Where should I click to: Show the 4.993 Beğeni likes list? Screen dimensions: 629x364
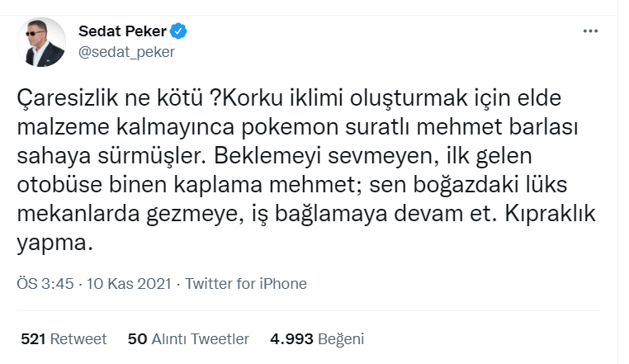317,339
